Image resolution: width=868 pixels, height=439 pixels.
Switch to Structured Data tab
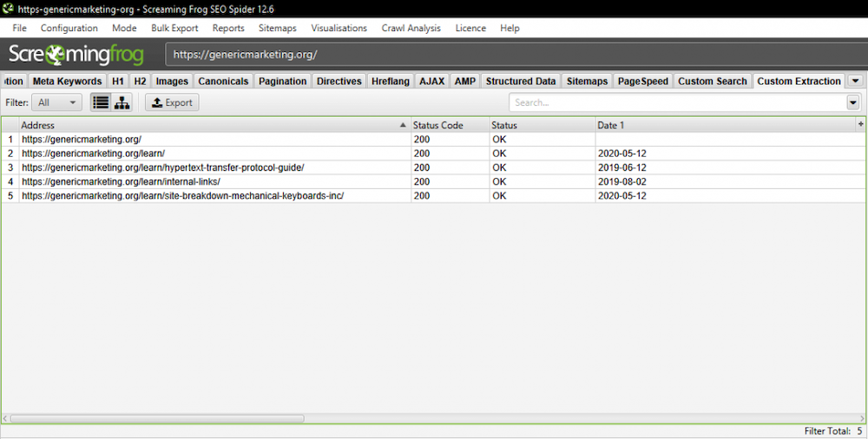(x=520, y=81)
